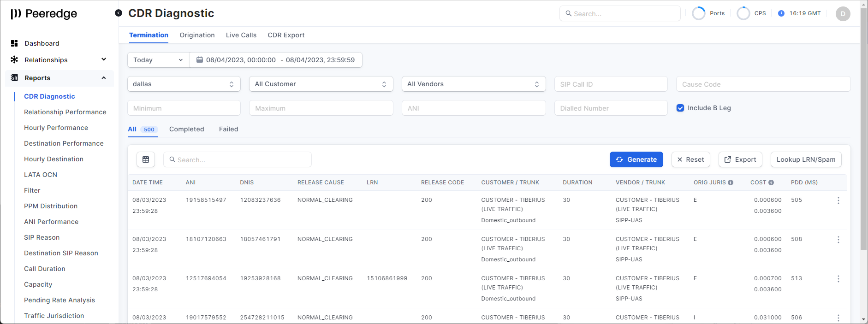The image size is (868, 324).
Task: Open column settings table icon
Action: click(146, 159)
